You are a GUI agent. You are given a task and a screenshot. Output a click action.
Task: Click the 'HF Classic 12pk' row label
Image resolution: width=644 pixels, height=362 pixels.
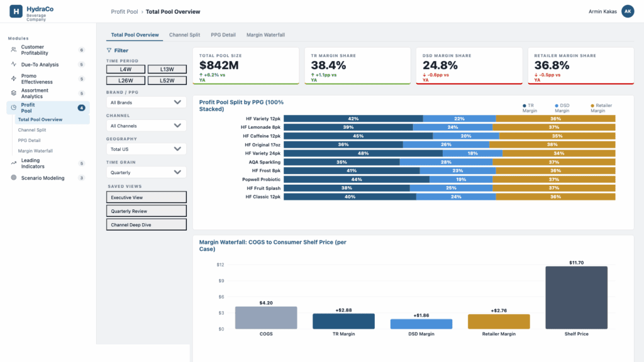point(263,197)
